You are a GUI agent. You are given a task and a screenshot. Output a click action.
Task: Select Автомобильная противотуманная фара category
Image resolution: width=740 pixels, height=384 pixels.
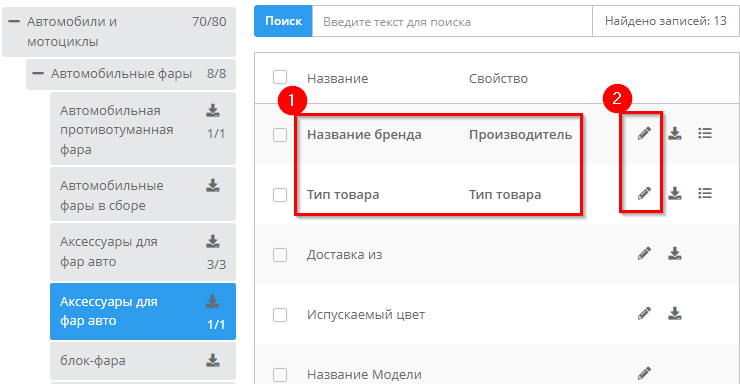click(143, 129)
